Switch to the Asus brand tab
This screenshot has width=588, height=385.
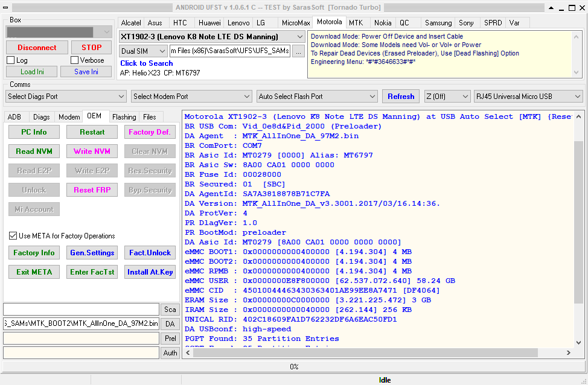click(155, 23)
